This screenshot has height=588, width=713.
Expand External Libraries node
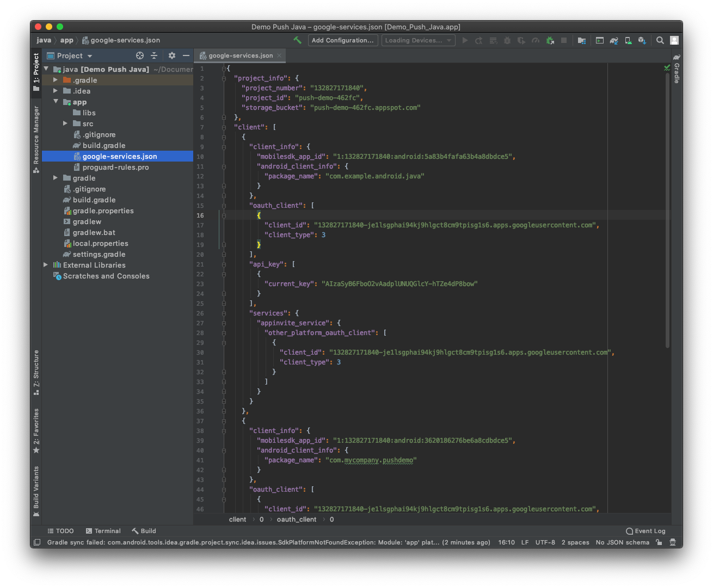[x=46, y=265]
